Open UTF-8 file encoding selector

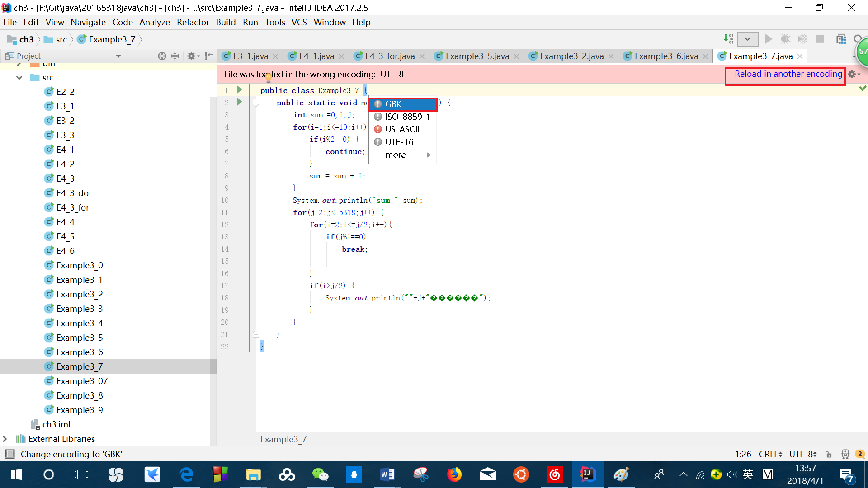click(803, 454)
